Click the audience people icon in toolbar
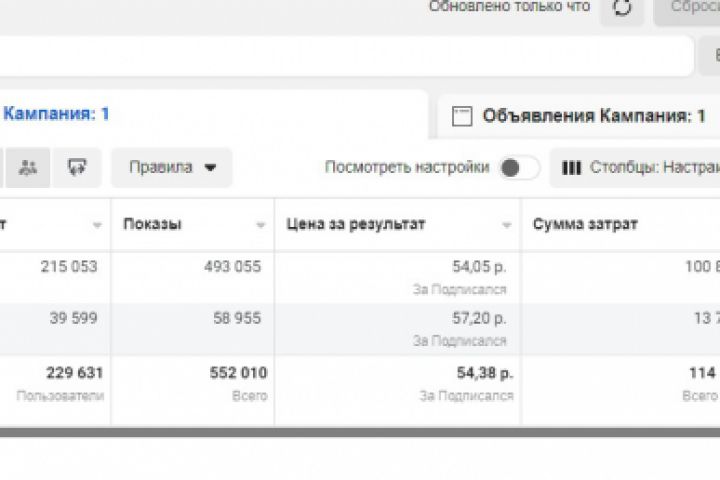The width and height of the screenshot is (720, 480). [28, 168]
